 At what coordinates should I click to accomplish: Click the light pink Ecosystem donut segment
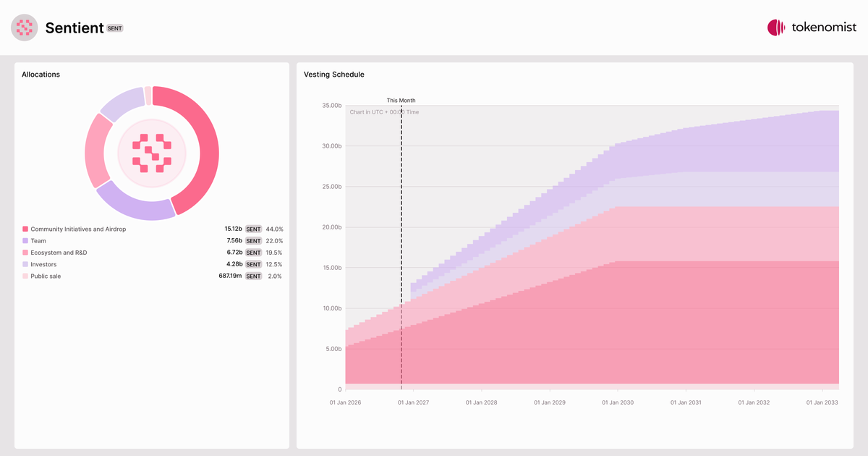tap(95, 151)
